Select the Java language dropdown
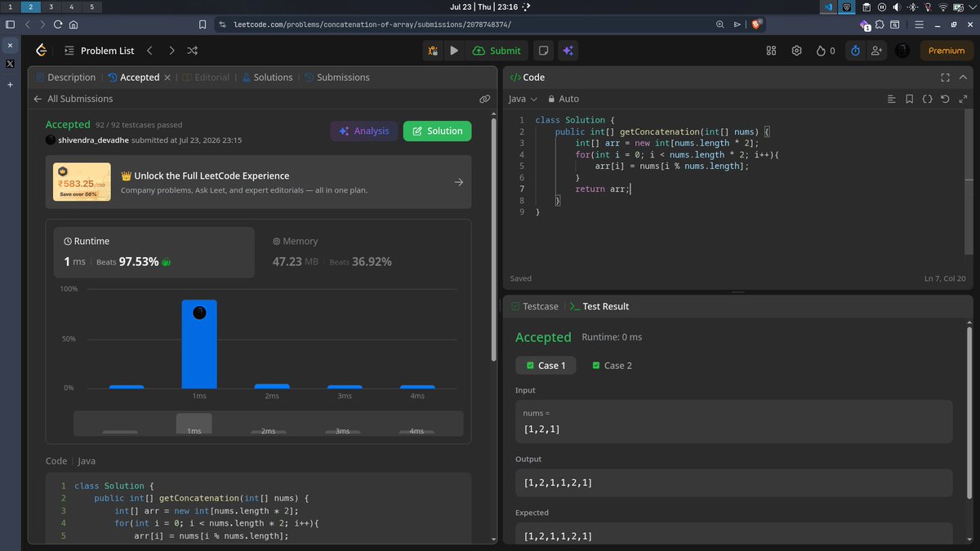Image resolution: width=980 pixels, height=551 pixels. [x=523, y=99]
